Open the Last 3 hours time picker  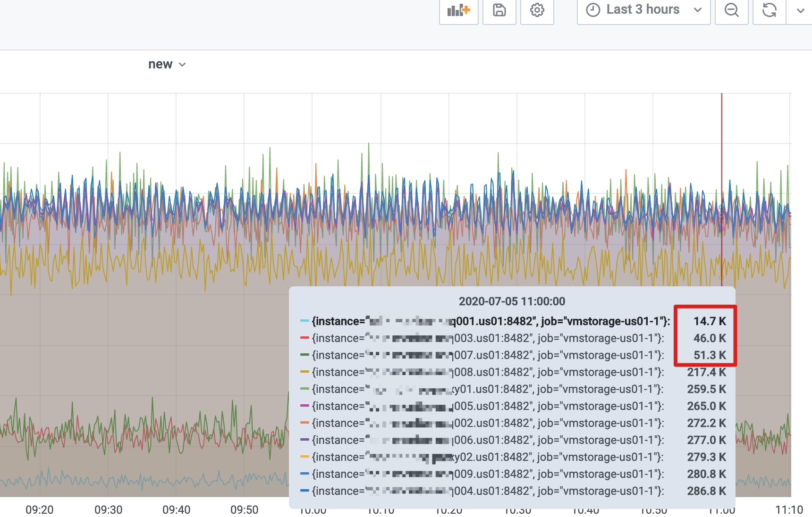pos(643,10)
